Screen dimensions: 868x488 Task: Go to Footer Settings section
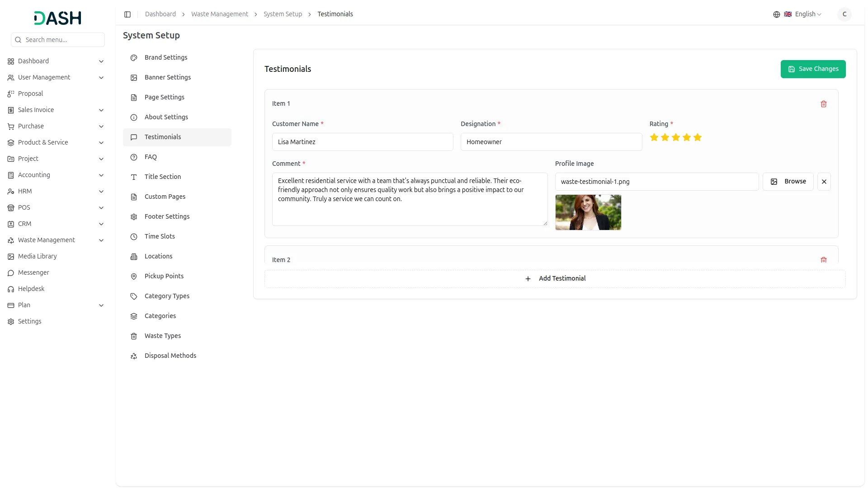click(167, 216)
